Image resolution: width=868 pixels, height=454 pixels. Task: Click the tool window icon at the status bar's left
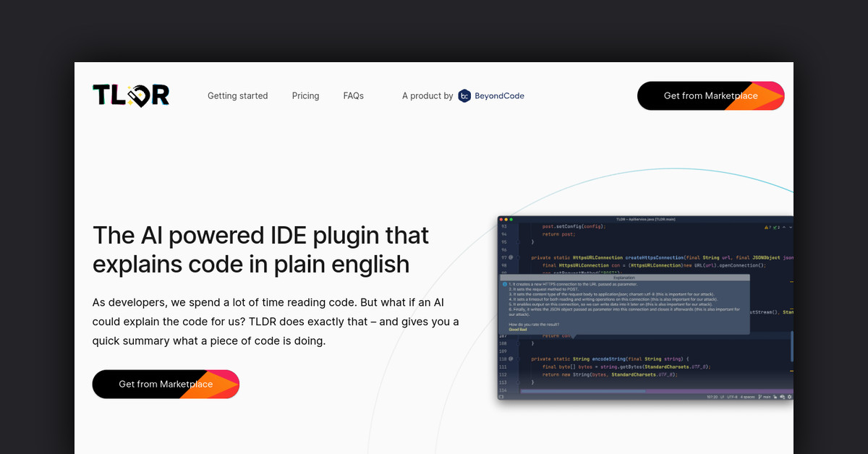[502, 397]
